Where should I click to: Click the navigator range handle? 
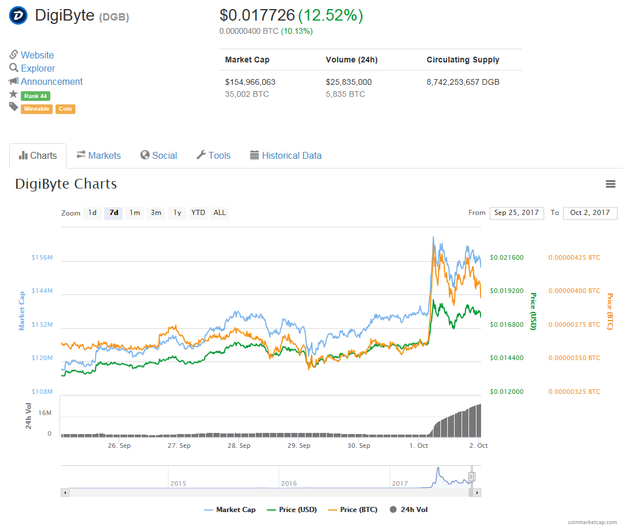coord(471,476)
